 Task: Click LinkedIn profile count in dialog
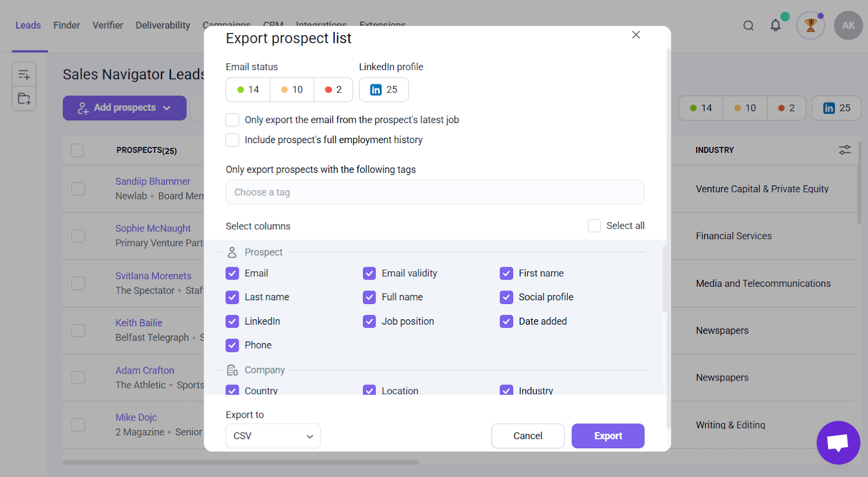(x=384, y=89)
